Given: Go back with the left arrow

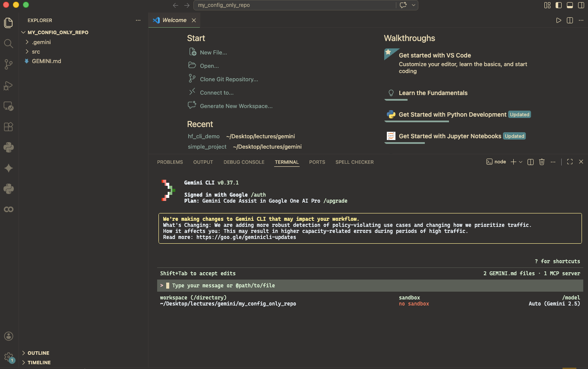Looking at the screenshot, I should coord(175,5).
